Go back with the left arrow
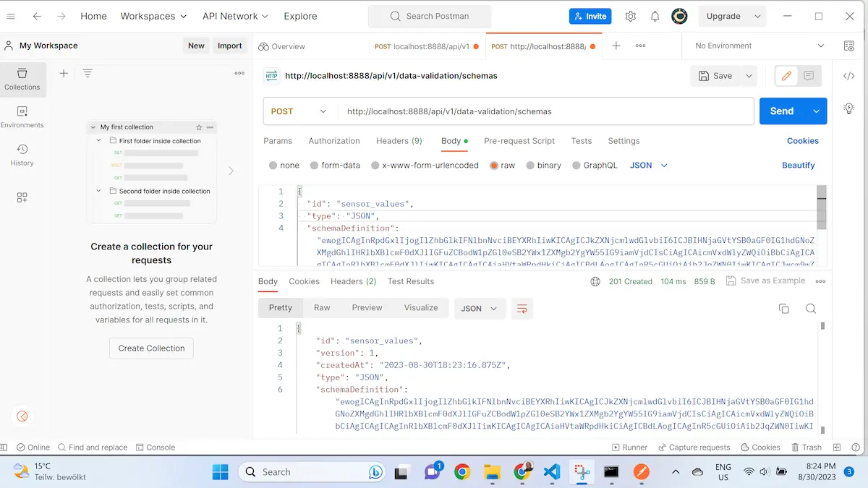The image size is (868, 488). coord(37,16)
